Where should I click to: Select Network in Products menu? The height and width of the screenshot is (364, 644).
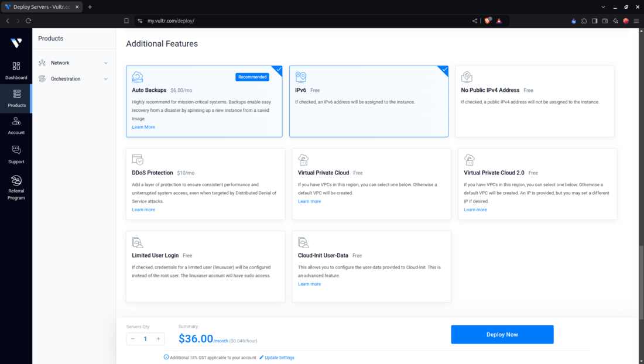(60, 63)
